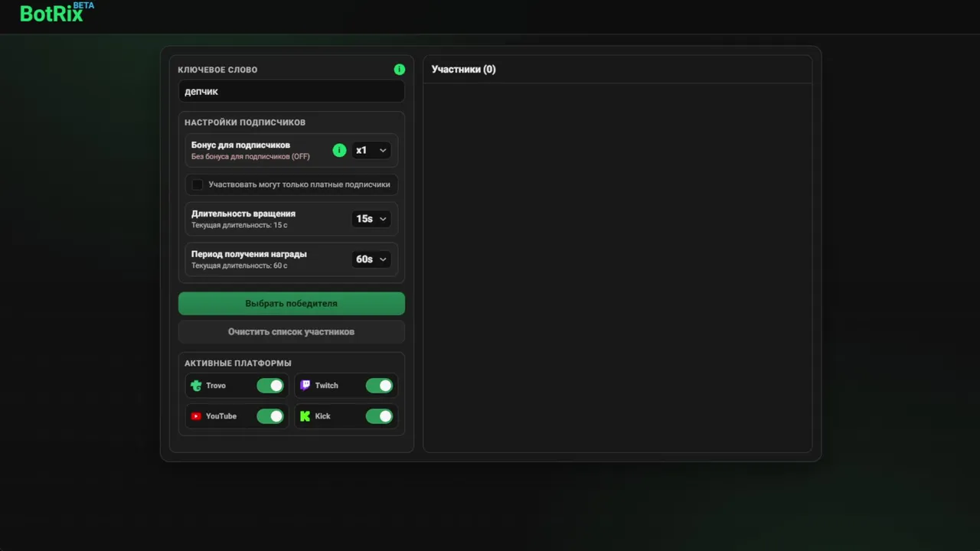Open the 15s spin duration dropdown
Image resolution: width=980 pixels, height=551 pixels.
[x=371, y=219]
